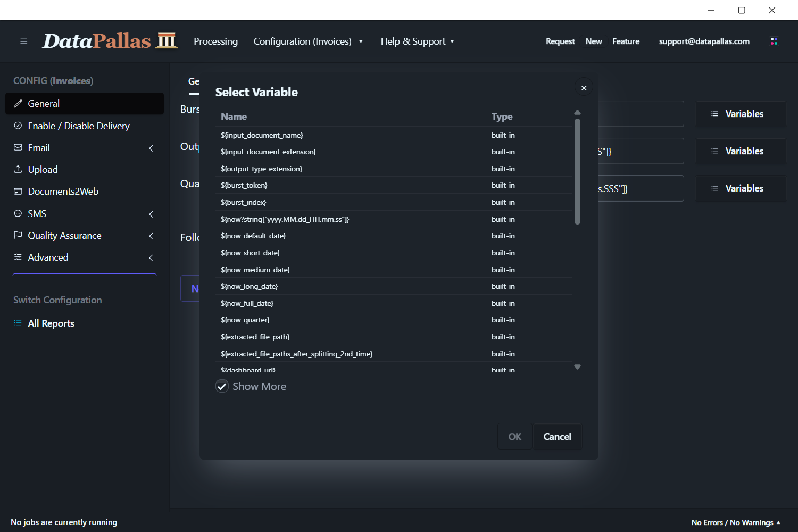
Task: Expand the Advanced section chevron
Action: click(x=151, y=257)
